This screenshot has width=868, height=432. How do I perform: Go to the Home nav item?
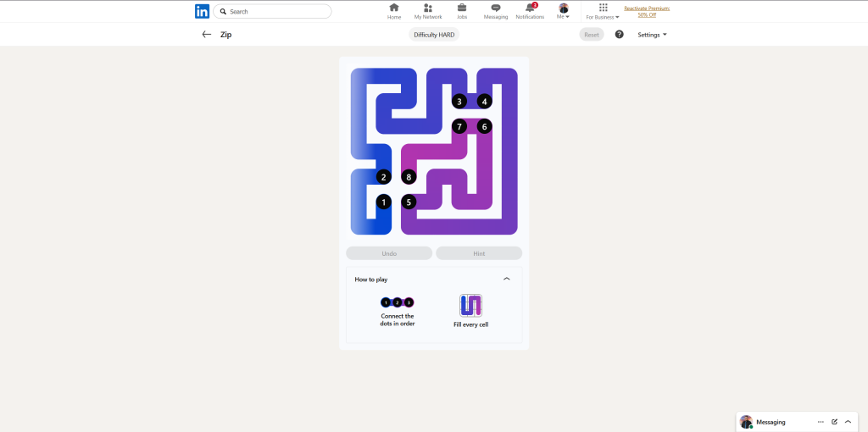394,11
